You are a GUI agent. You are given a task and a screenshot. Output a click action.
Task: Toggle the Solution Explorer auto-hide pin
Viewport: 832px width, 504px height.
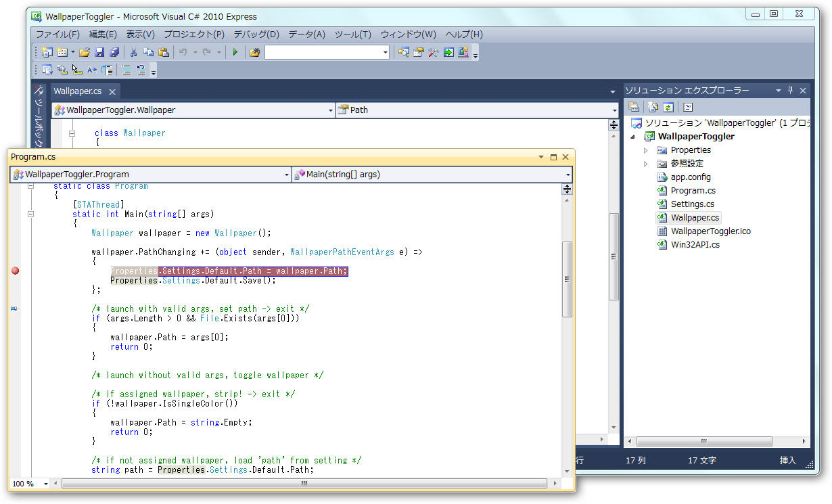790,90
